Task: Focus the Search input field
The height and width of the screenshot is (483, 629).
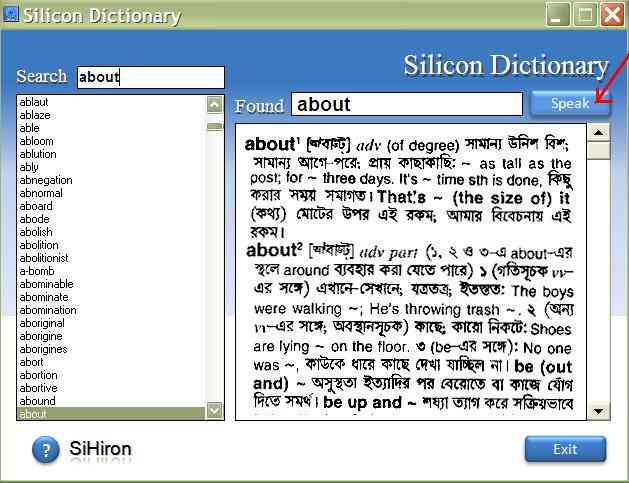Action: pos(151,77)
